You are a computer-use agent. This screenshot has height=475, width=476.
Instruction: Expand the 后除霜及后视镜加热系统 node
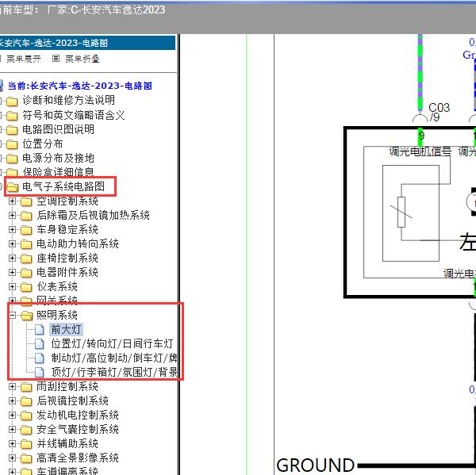point(12,215)
